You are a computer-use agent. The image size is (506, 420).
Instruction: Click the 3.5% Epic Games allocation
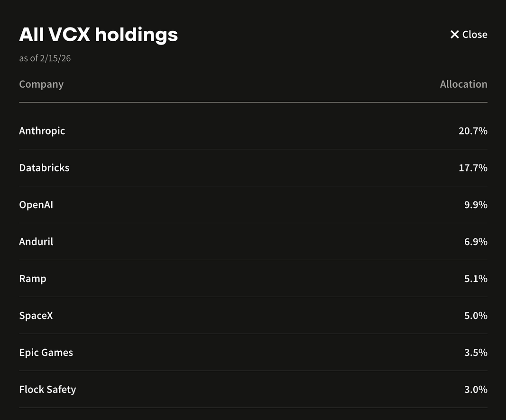point(476,353)
